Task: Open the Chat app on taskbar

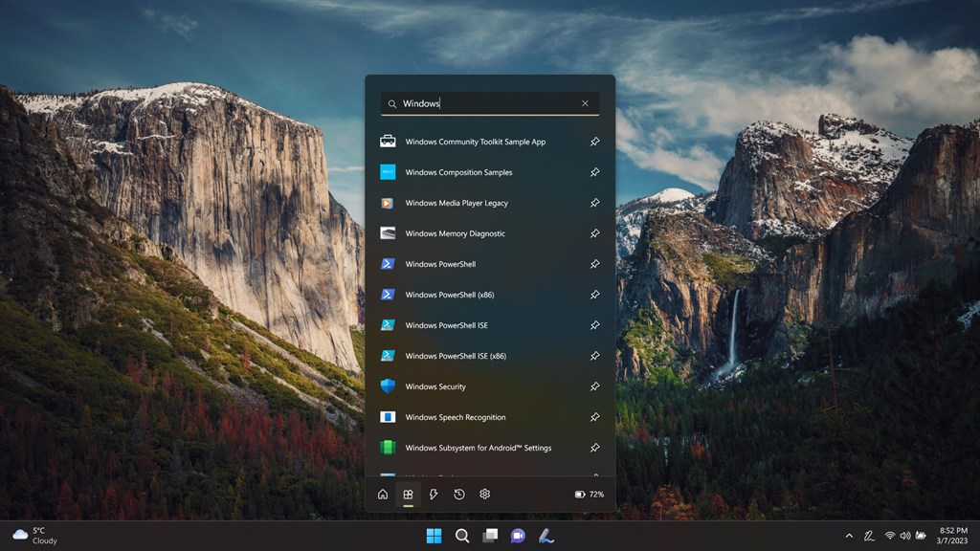Action: coord(518,536)
